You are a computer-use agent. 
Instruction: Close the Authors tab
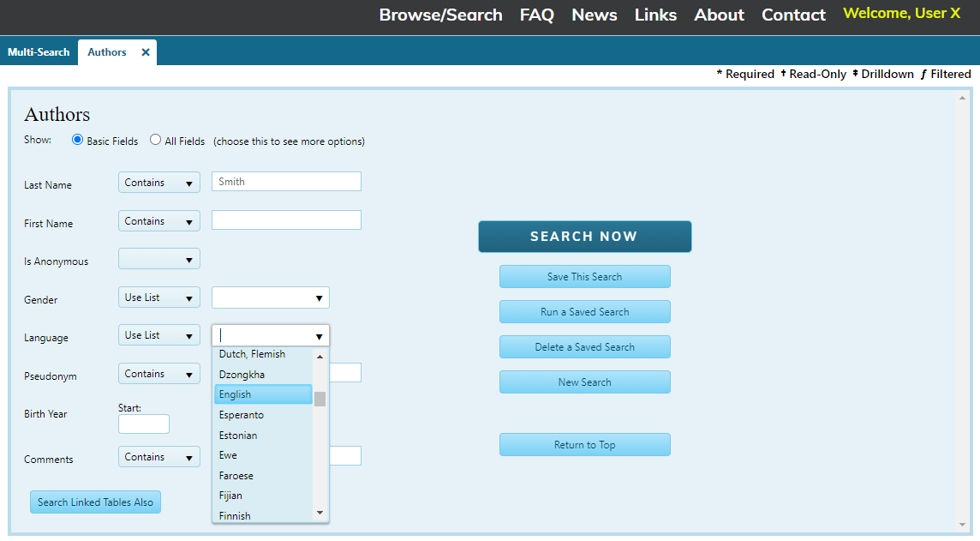click(x=146, y=52)
